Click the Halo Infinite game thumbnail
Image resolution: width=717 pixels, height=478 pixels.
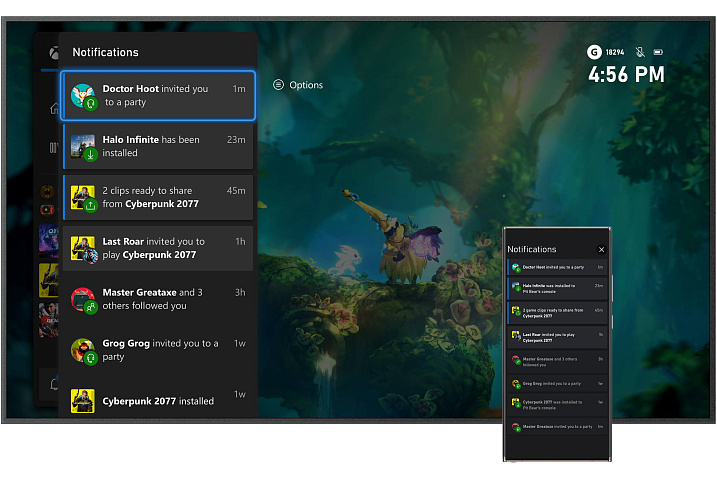(82, 146)
